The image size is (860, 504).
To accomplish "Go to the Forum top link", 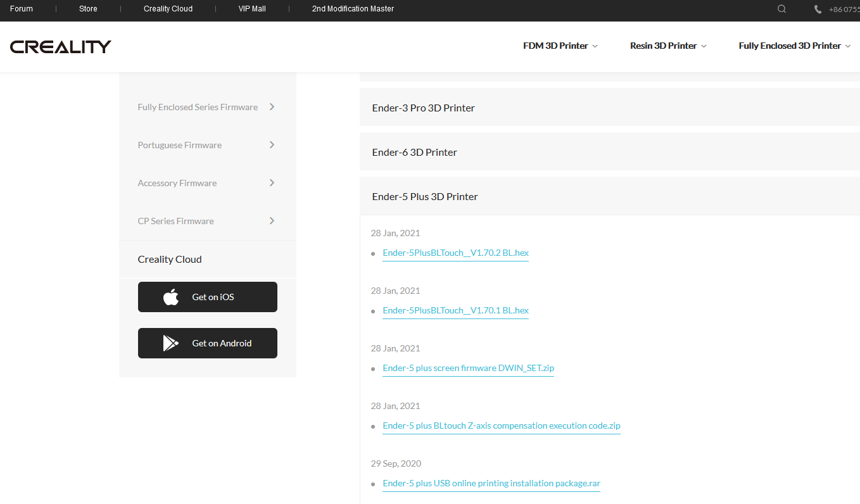I will pyautogui.click(x=22, y=9).
